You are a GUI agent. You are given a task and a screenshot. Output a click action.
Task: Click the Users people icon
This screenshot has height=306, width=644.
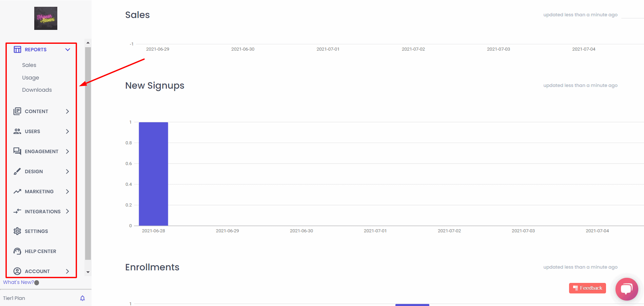click(x=17, y=131)
